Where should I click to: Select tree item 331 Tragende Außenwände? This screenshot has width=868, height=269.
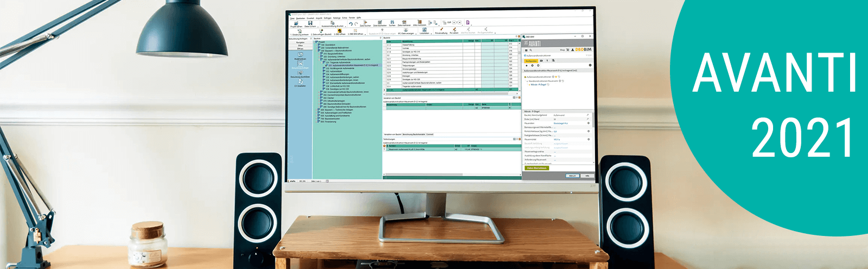pos(337,62)
